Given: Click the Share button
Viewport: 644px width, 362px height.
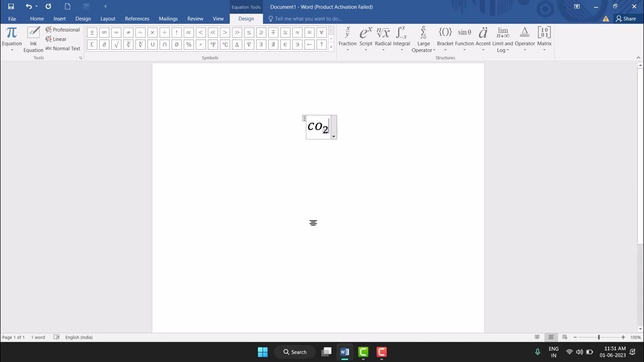Looking at the screenshot, I should pyautogui.click(x=626, y=19).
